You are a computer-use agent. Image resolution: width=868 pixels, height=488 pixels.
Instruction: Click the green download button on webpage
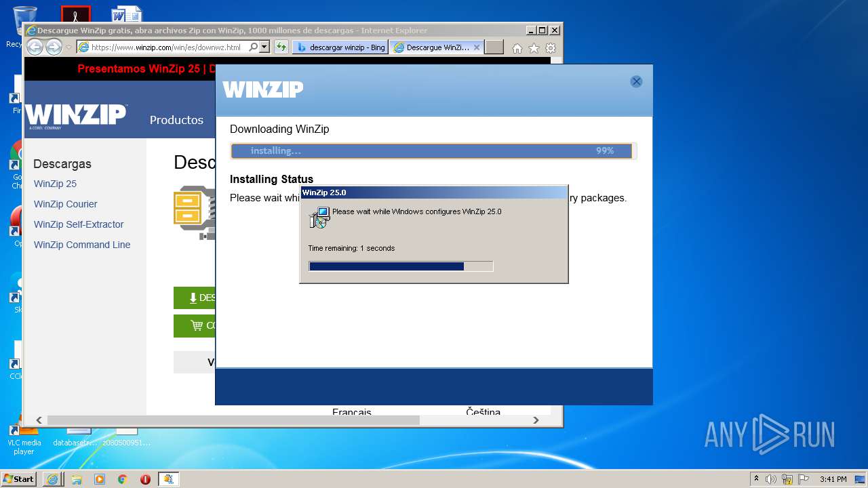pyautogui.click(x=195, y=298)
